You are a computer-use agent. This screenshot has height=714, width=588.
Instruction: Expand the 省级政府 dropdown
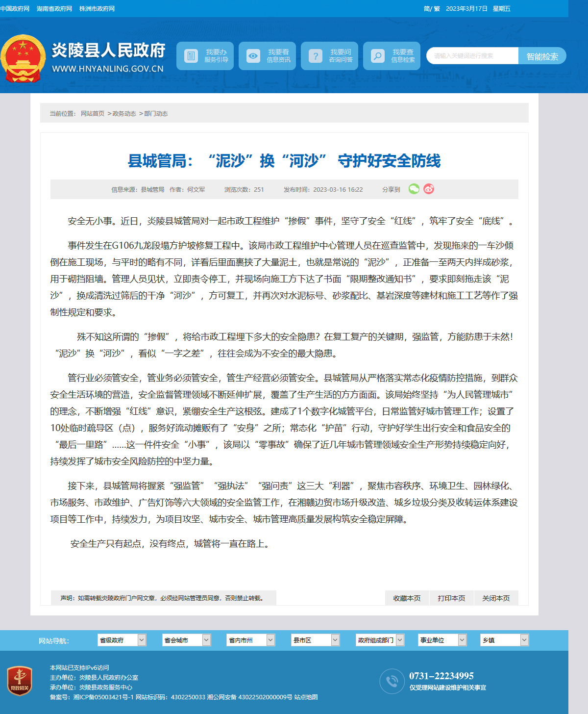[122, 640]
